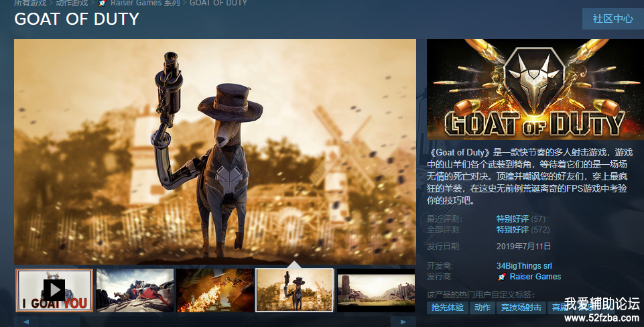Select the cowboy hat goat thumbnail
The width and height of the screenshot is (644, 327).
294,290
